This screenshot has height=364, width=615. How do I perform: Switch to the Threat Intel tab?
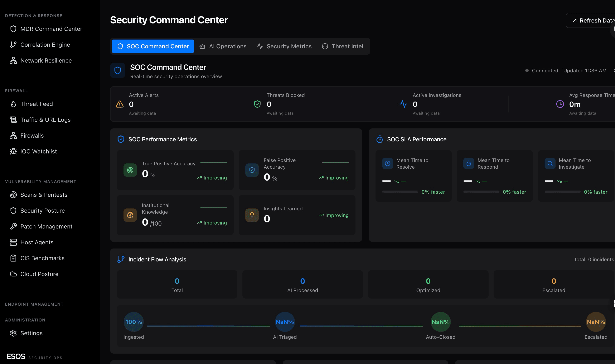342,46
